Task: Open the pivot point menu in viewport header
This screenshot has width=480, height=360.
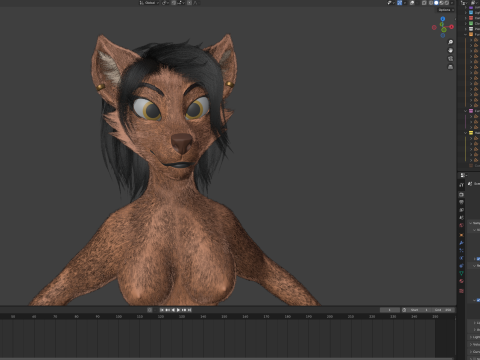Action: tap(165, 3)
